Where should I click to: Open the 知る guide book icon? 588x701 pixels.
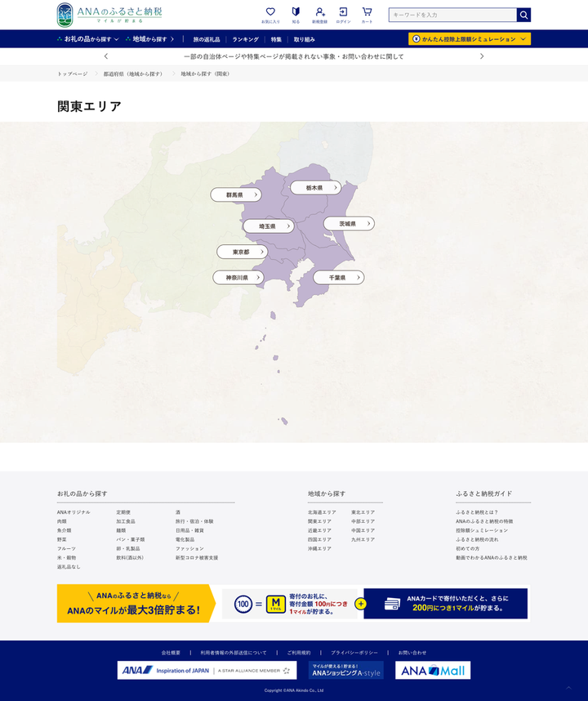point(296,15)
